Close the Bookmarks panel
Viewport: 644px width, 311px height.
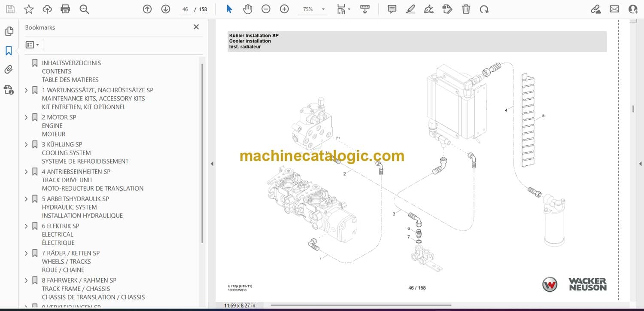click(196, 27)
